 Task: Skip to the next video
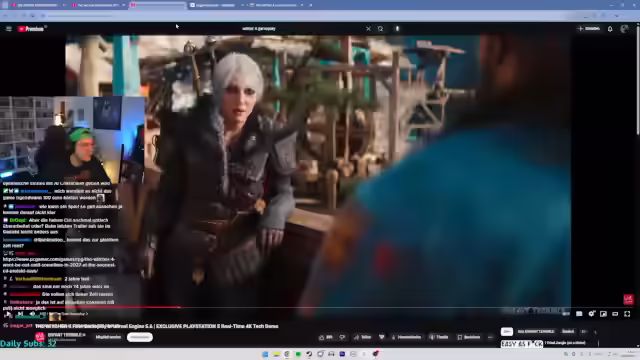[x=20, y=314]
